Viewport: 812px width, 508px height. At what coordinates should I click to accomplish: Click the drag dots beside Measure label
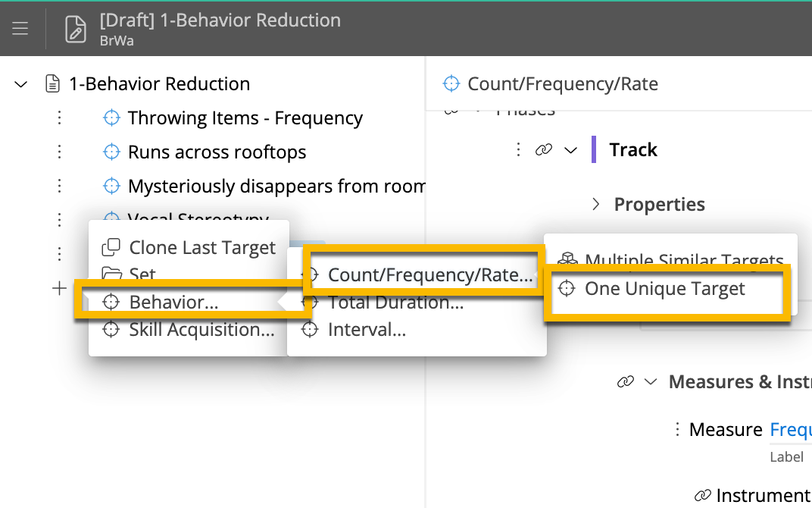(677, 429)
